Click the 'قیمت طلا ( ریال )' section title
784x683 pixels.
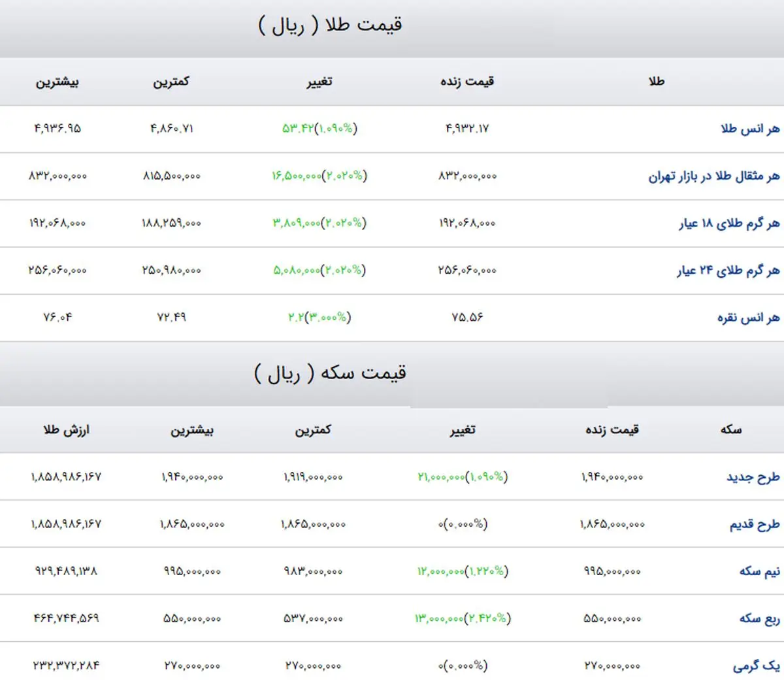click(x=330, y=25)
